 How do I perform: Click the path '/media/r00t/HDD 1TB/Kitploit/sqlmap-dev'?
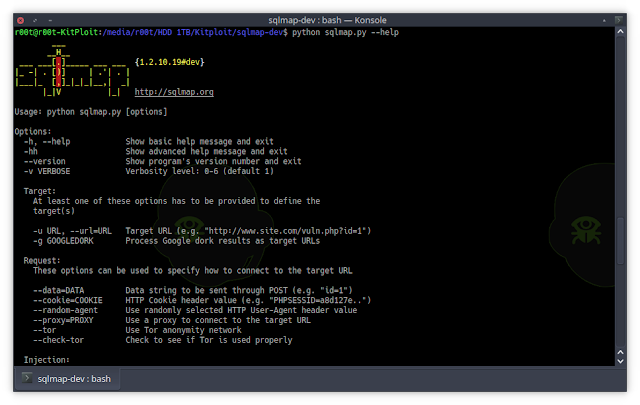(x=195, y=32)
